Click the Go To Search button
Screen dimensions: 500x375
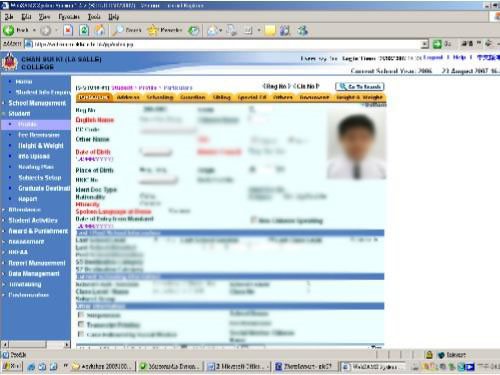[x=360, y=87]
